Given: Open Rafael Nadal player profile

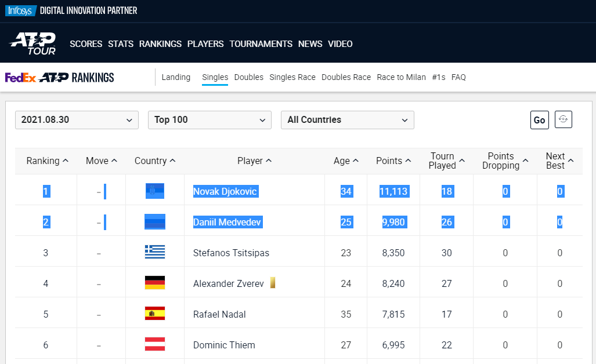Looking at the screenshot, I should click(219, 314).
